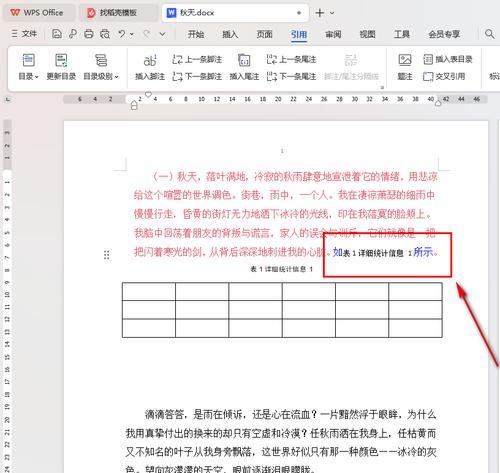Screen dimensions: 500x473
Task: Go to 上一条脚注
Action: tap(197, 60)
